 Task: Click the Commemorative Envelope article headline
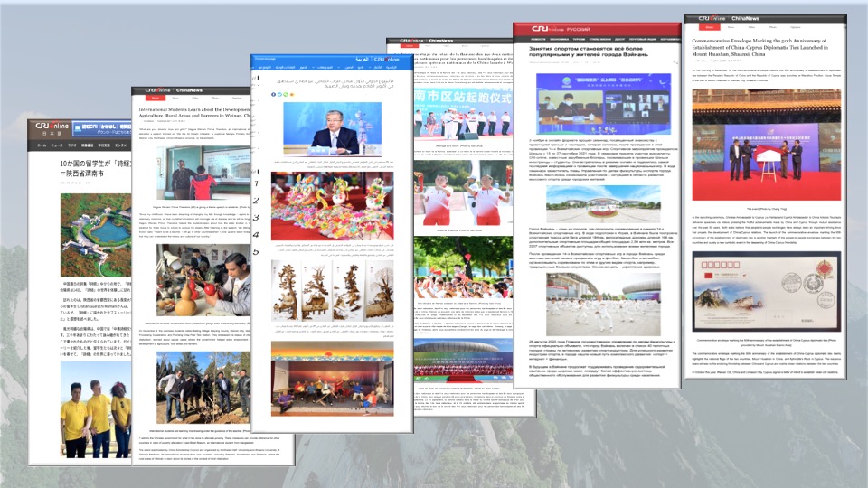[x=760, y=47]
